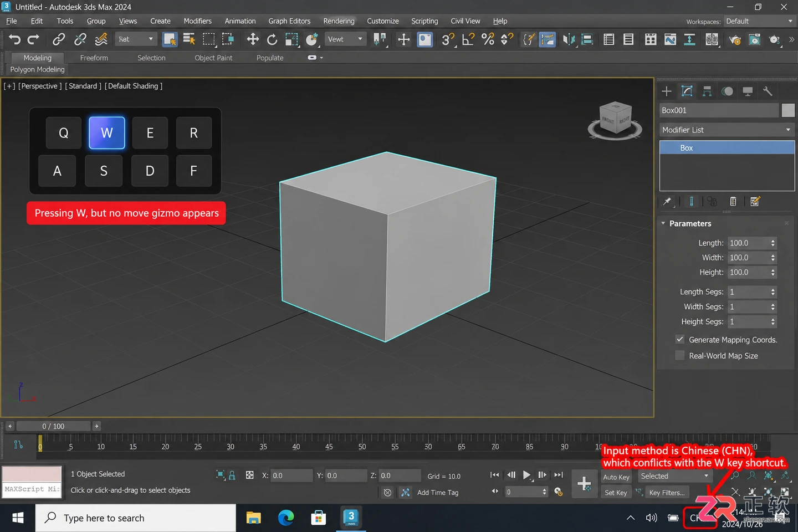This screenshot has height=532, width=798.
Task: Click the Bind to Space Warp icon
Action: pos(101,39)
